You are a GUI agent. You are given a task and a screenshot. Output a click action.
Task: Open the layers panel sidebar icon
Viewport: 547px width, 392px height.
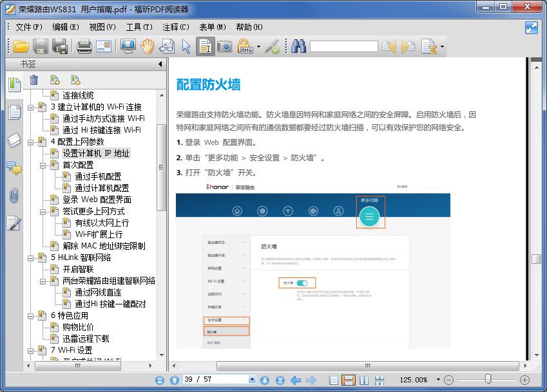click(14, 140)
